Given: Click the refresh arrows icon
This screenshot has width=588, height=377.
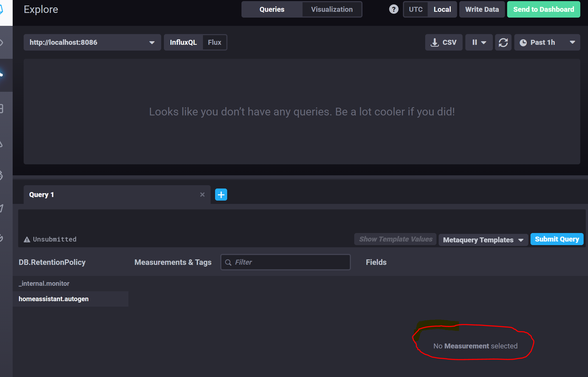Looking at the screenshot, I should [x=503, y=42].
